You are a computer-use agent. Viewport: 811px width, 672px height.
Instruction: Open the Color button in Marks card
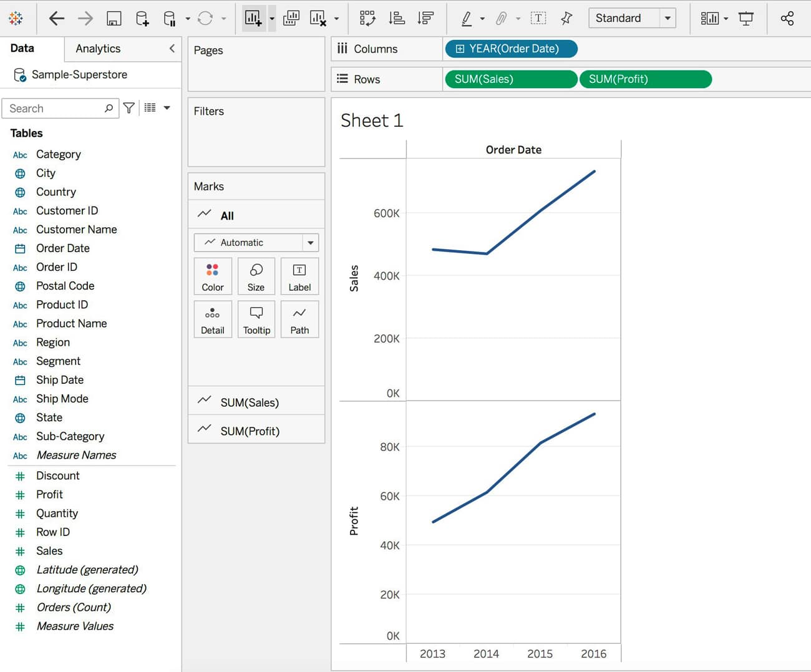click(x=213, y=276)
